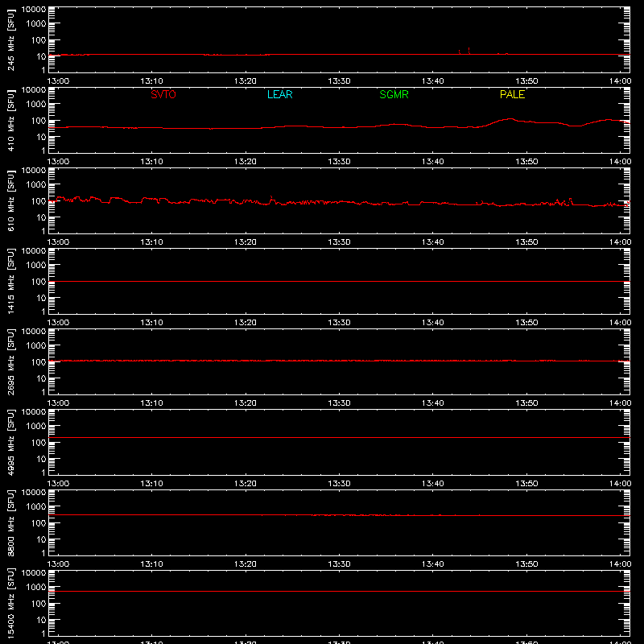Click 13:20 label below the 4995 MHz plot
644x644 pixels.
pos(246,484)
